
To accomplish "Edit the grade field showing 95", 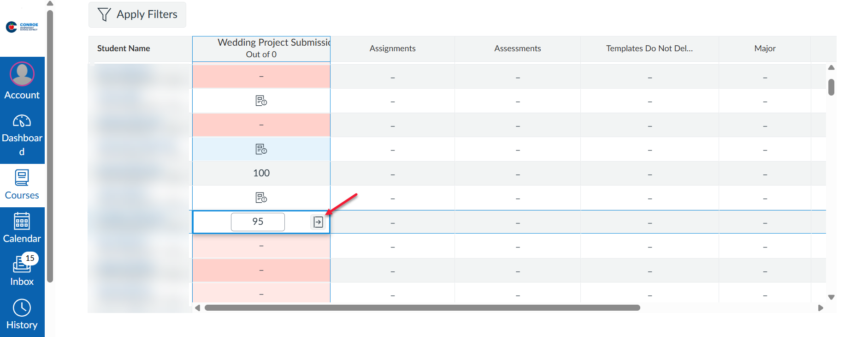I will (x=258, y=222).
